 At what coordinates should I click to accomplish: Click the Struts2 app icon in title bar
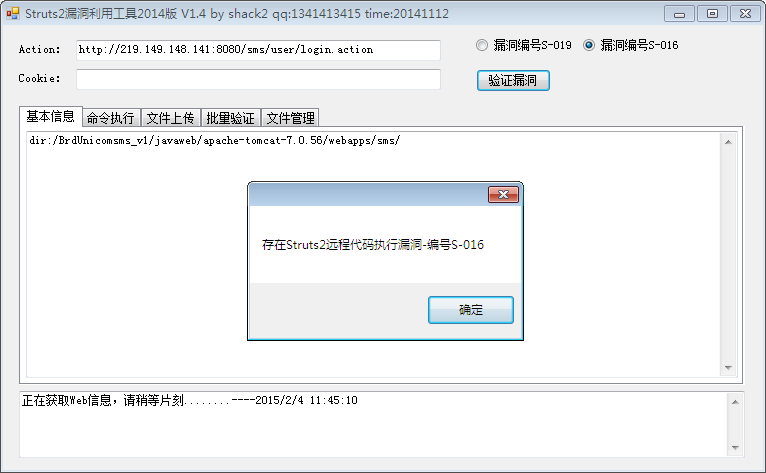[13, 13]
